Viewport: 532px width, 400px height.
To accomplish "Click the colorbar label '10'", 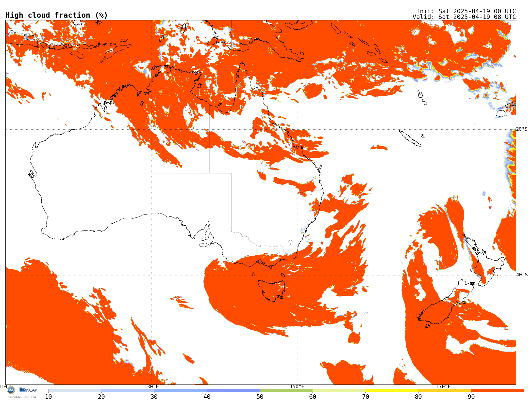I will [x=49, y=397].
